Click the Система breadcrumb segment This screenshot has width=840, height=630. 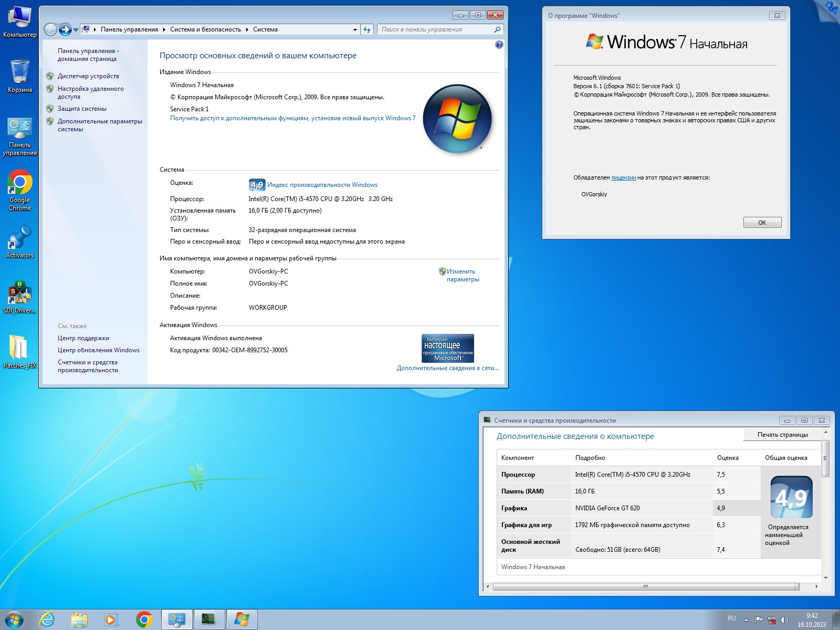265,29
